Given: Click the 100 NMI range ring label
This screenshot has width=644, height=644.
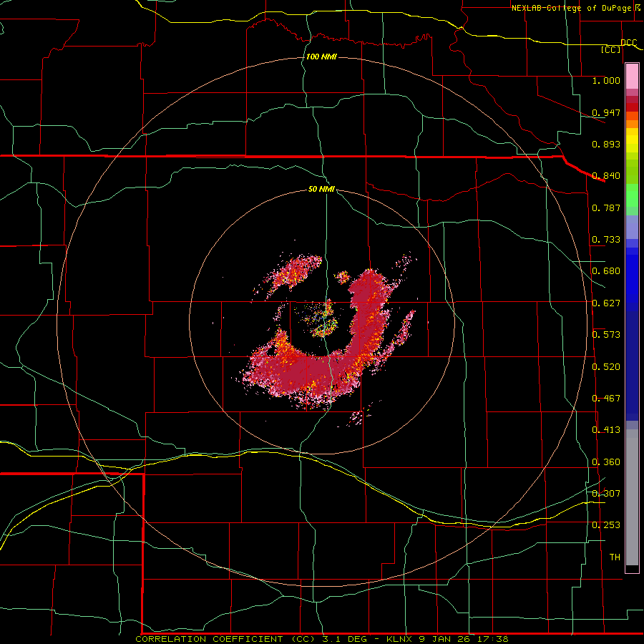Looking at the screenshot, I should (321, 57).
